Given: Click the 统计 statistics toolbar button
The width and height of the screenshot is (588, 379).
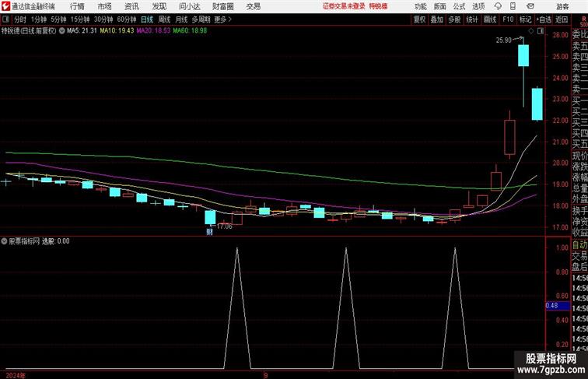Looking at the screenshot, I should point(472,19).
